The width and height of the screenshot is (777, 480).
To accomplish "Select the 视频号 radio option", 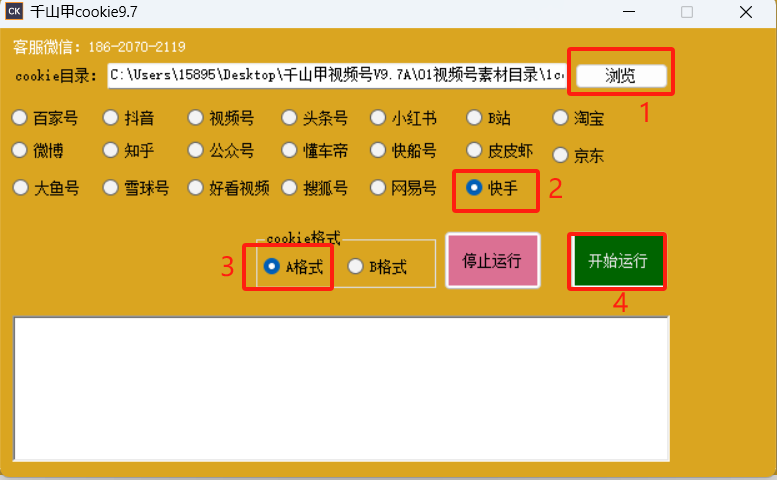I will 197,118.
